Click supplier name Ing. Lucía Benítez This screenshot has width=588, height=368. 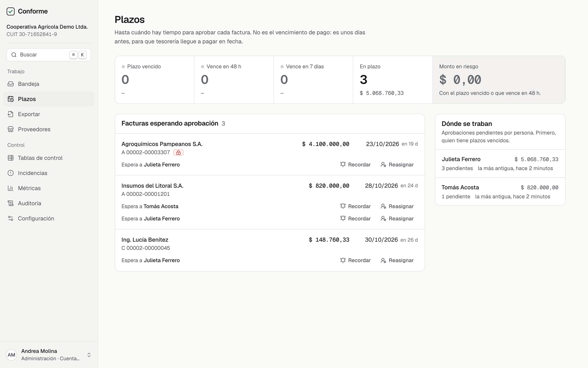145,240
